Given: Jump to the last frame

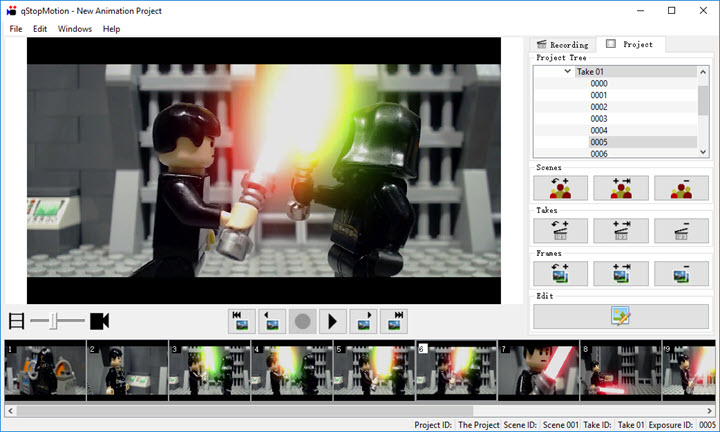Looking at the screenshot, I should 394,321.
